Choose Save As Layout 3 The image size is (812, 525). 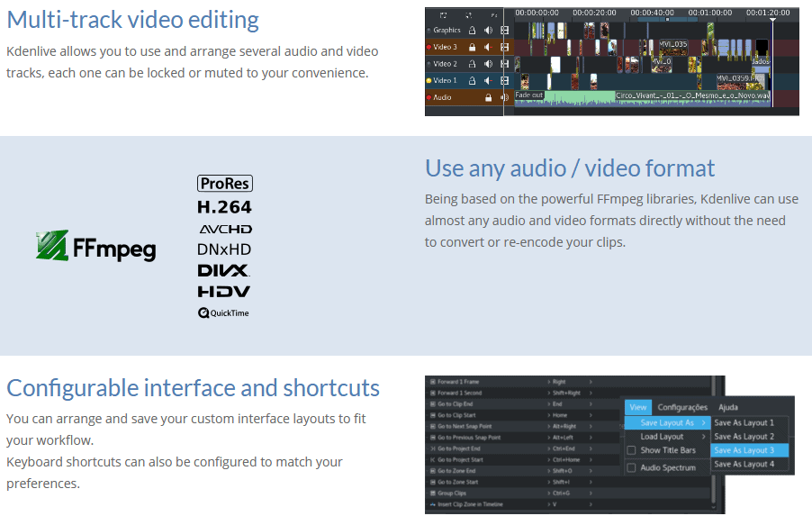750,450
